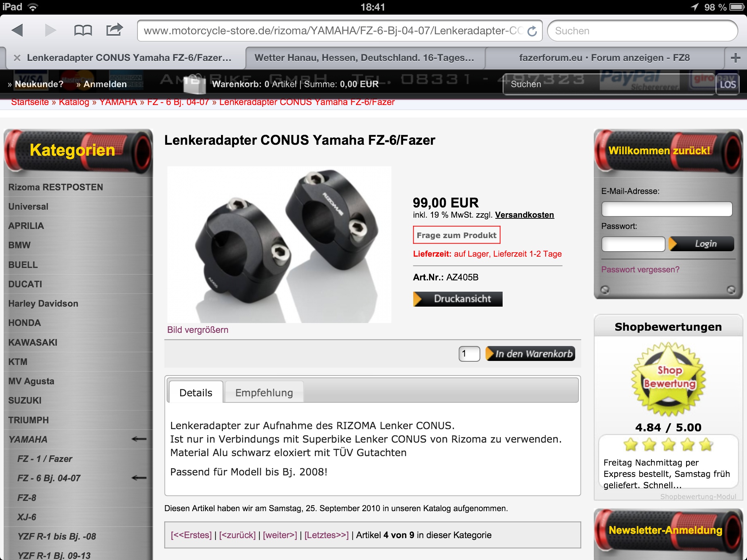
Task: Open a new tab with plus icon
Action: coord(736,58)
